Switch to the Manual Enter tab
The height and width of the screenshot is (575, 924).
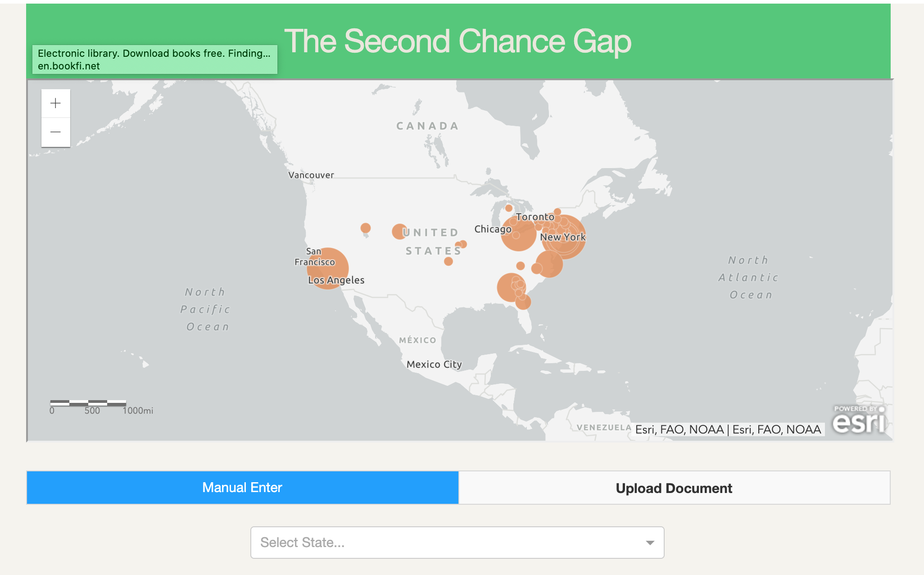point(243,488)
